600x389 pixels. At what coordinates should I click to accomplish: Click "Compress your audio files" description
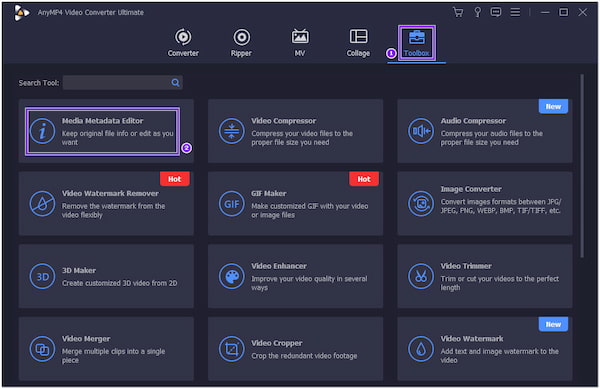(491, 138)
